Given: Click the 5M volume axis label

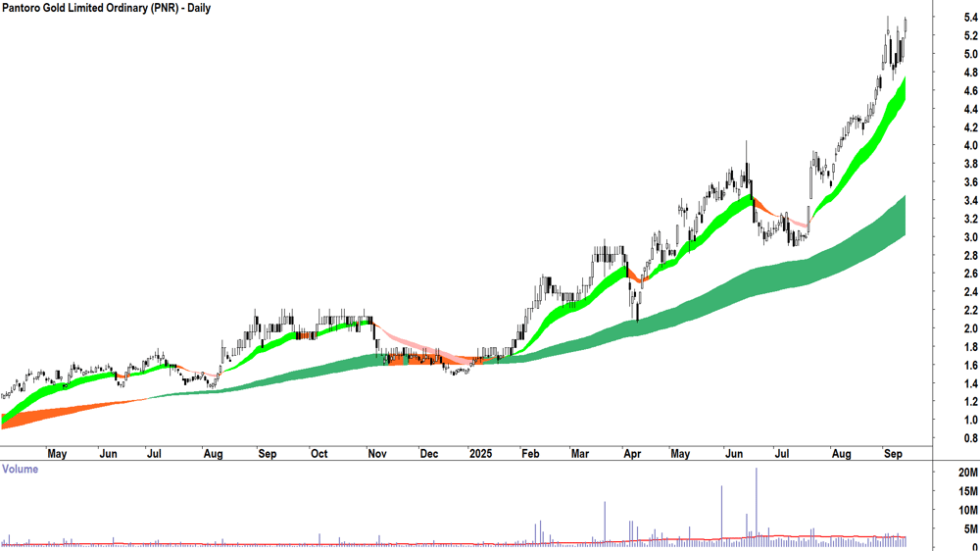Looking at the screenshot, I should [x=970, y=529].
